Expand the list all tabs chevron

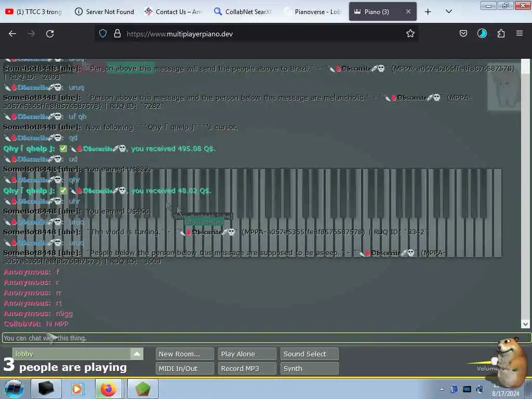(x=448, y=12)
